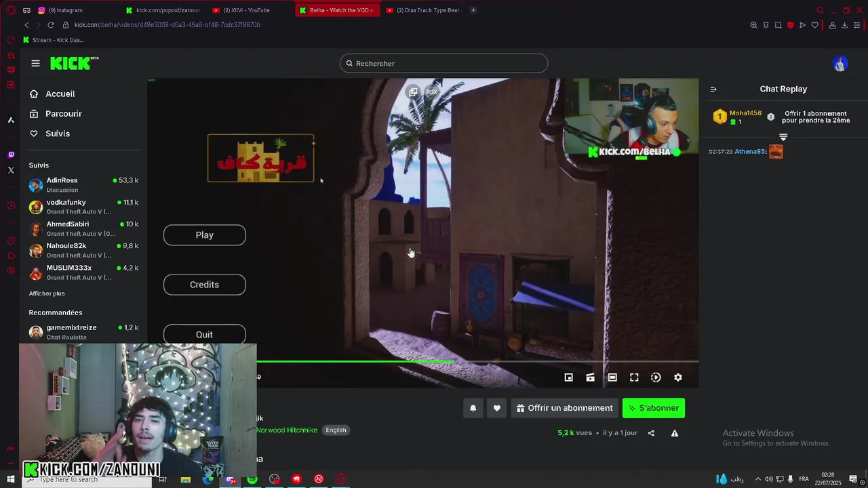
Task: Open AhmedSabiri channel from followed list
Action: (83, 228)
